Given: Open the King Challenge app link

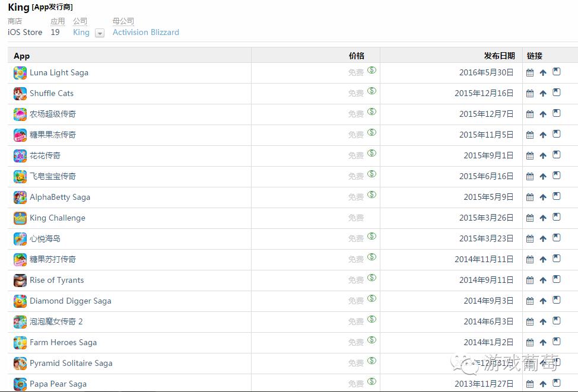Looking at the screenshot, I should click(x=58, y=218).
